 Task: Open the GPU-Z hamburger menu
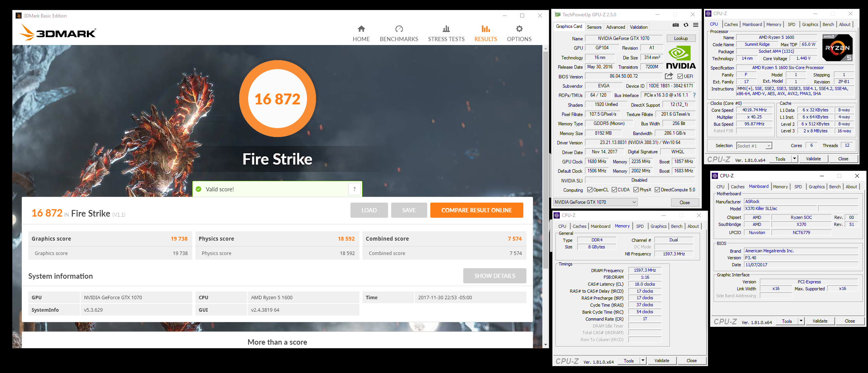click(696, 25)
